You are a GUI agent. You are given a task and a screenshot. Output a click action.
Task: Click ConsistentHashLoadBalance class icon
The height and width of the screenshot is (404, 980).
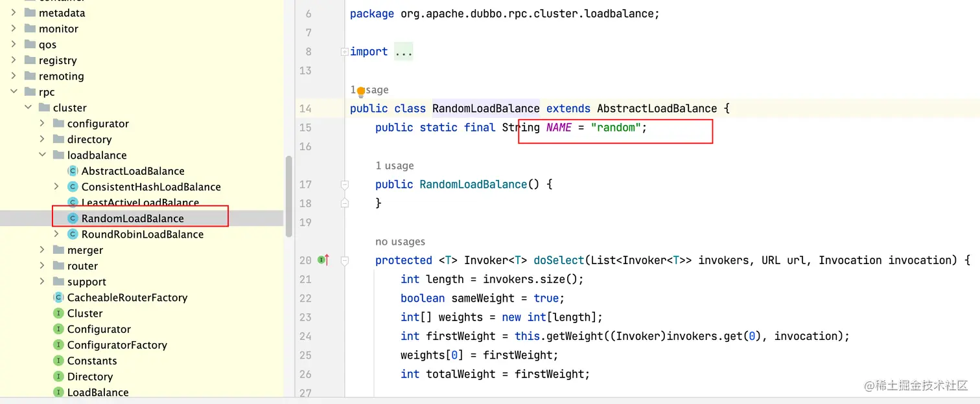coord(73,186)
